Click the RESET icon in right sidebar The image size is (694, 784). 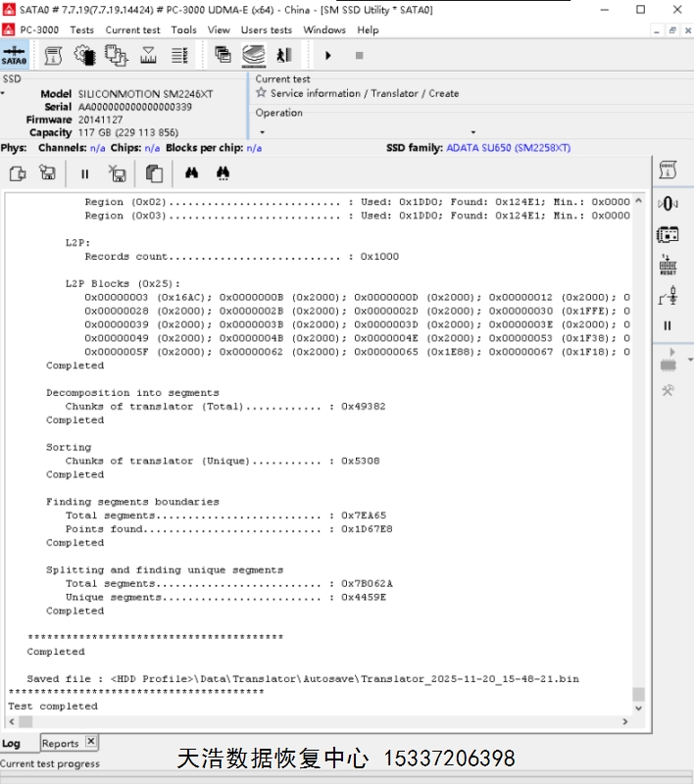coord(668,265)
